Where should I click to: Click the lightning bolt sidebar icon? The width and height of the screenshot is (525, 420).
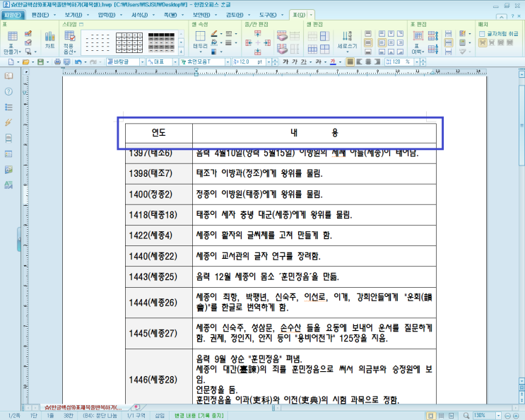[8, 122]
